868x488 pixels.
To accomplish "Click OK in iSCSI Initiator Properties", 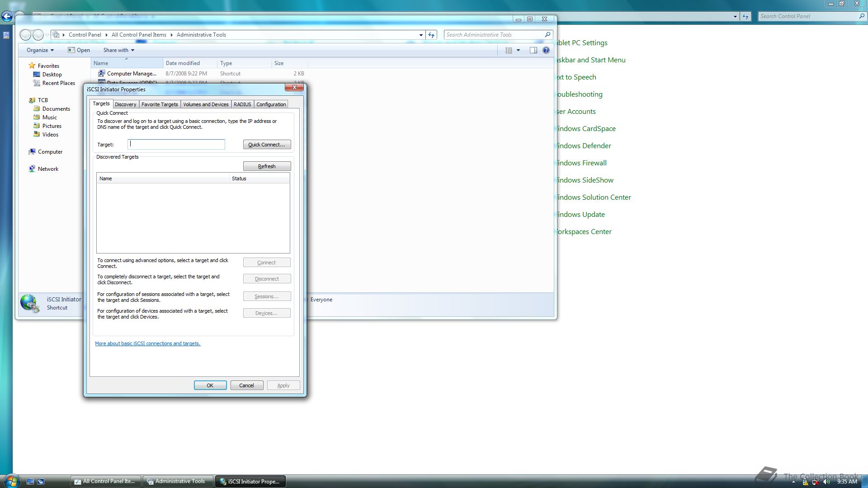I will click(x=210, y=385).
